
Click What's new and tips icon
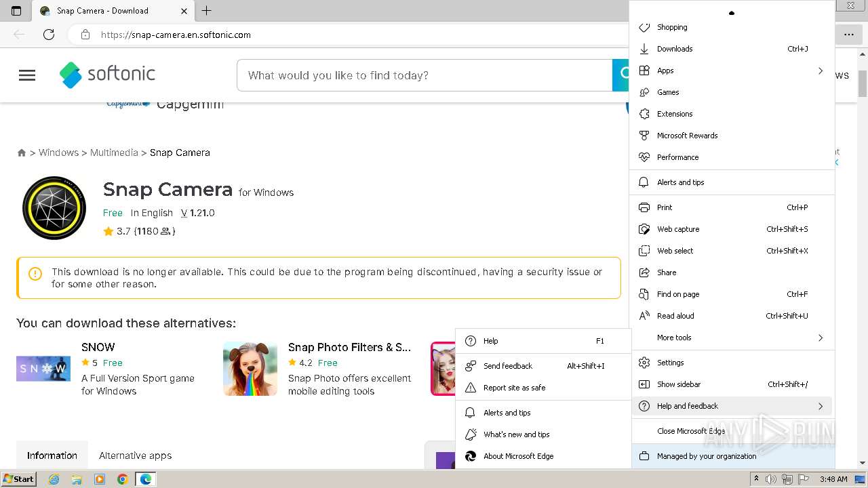point(471,434)
